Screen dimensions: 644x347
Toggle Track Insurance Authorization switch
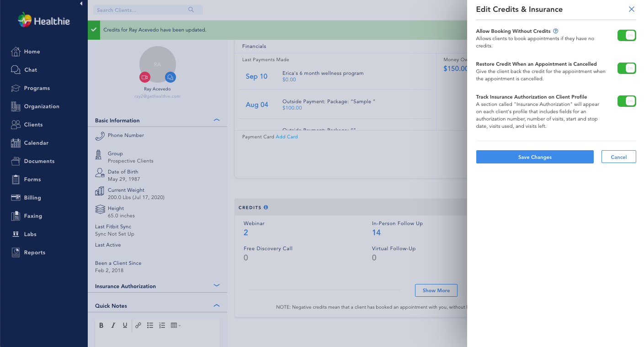tap(627, 101)
